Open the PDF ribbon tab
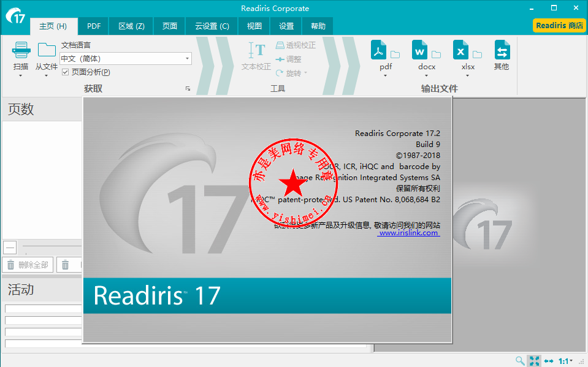 [x=94, y=26]
